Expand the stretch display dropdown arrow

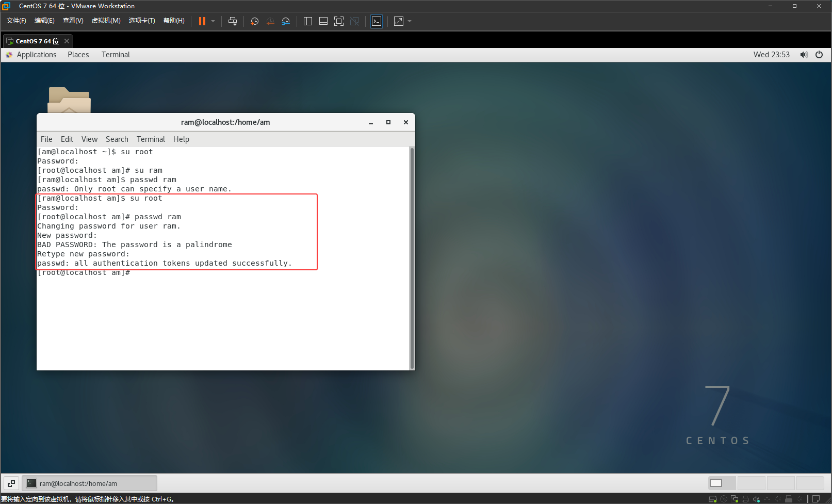[410, 21]
